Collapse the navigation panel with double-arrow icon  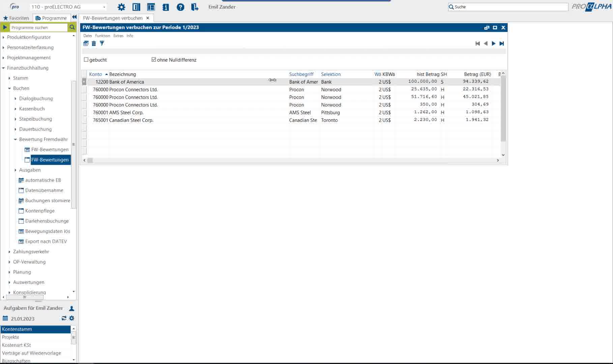pos(75,17)
